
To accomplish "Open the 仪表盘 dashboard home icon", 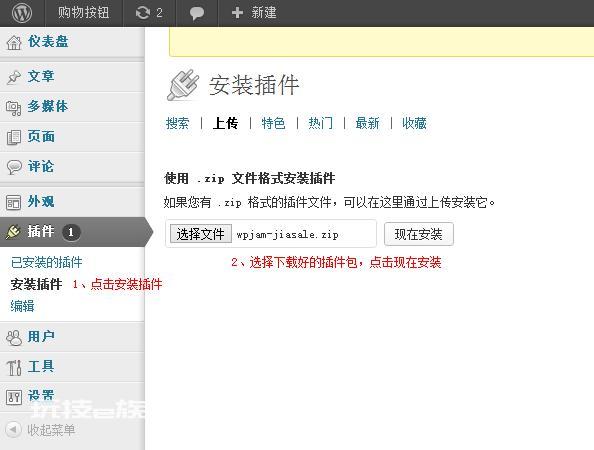I will tap(14, 42).
